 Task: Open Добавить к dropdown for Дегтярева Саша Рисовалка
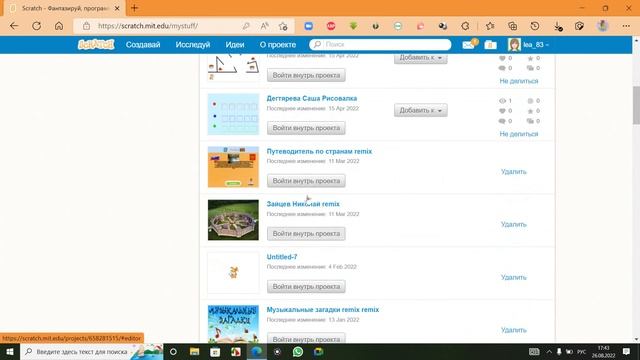pyautogui.click(x=420, y=110)
